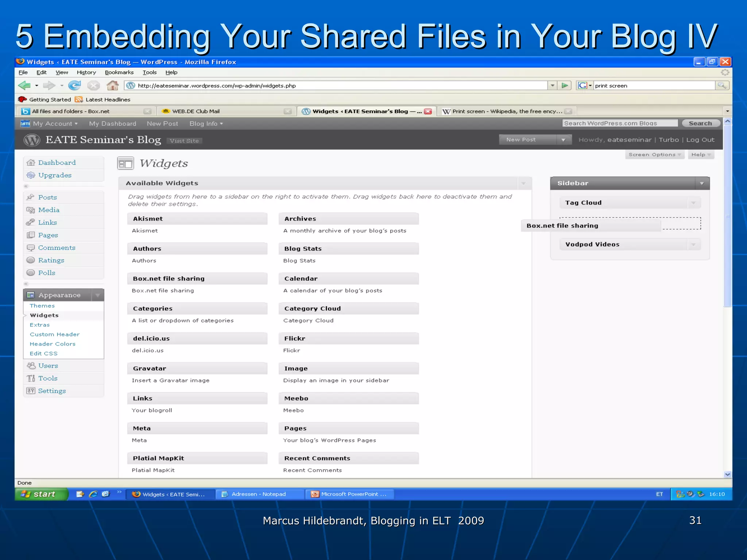Click the Windows Start button
Screen dimensions: 747x560
[41, 494]
